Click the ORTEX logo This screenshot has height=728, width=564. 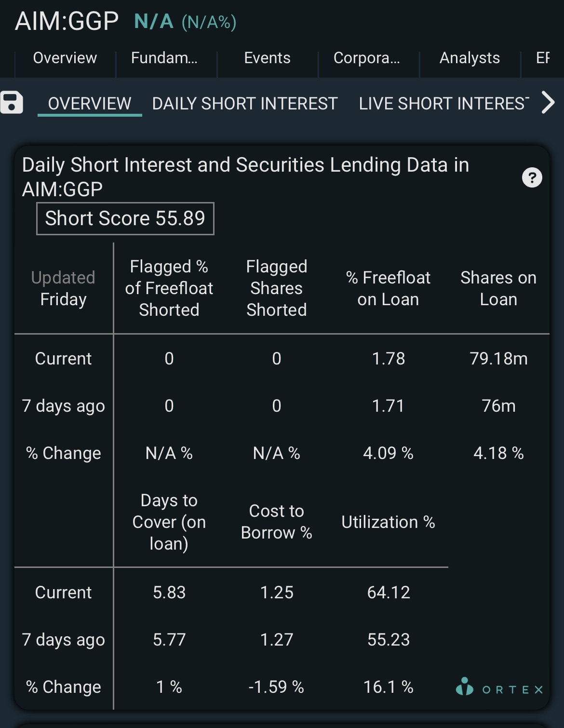click(x=499, y=687)
